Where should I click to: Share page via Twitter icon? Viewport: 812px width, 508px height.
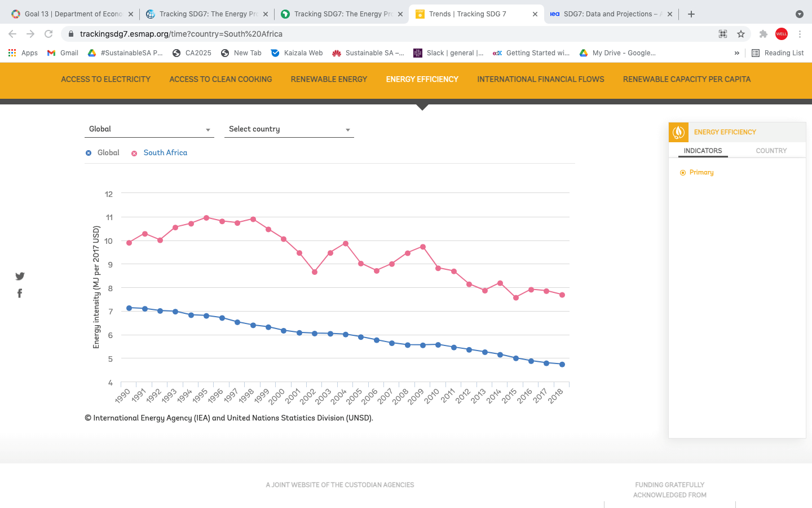(x=20, y=276)
